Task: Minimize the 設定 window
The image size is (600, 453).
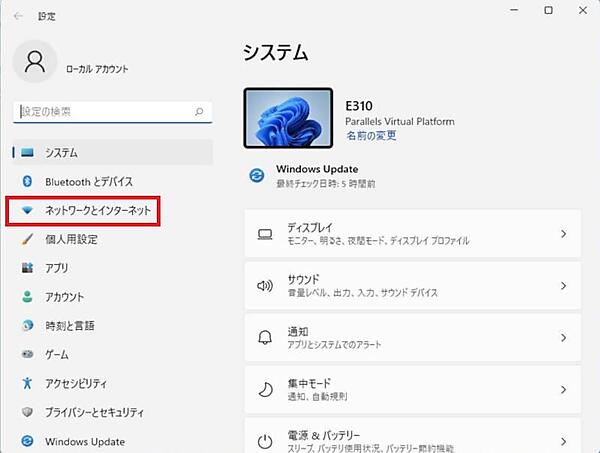Action: coord(514,10)
